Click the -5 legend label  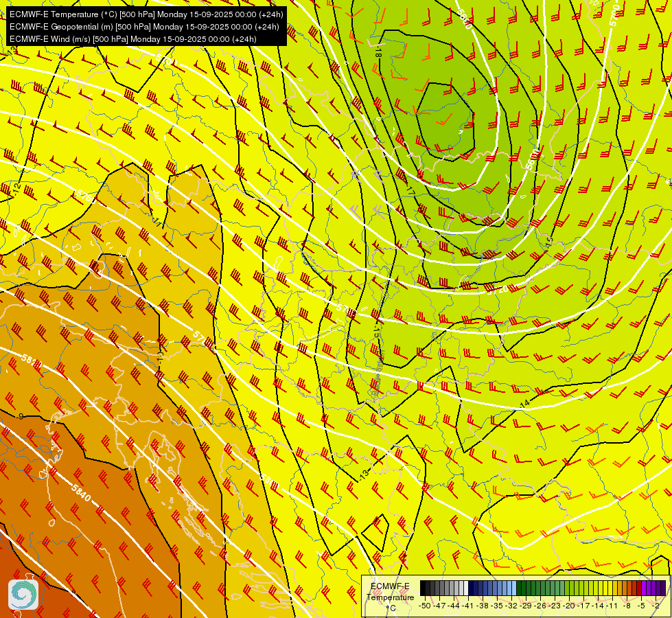641,606
